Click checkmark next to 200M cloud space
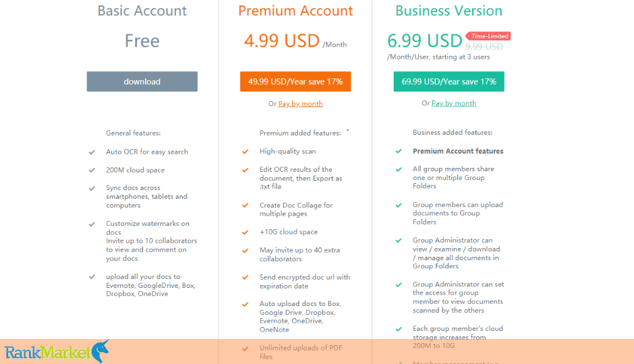Viewport: 634px width, 364px height. (x=92, y=170)
